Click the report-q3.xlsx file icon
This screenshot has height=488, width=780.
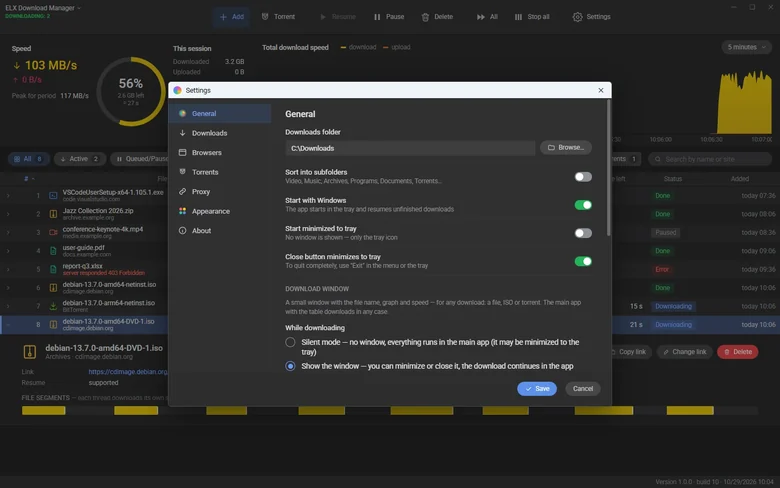click(x=53, y=269)
